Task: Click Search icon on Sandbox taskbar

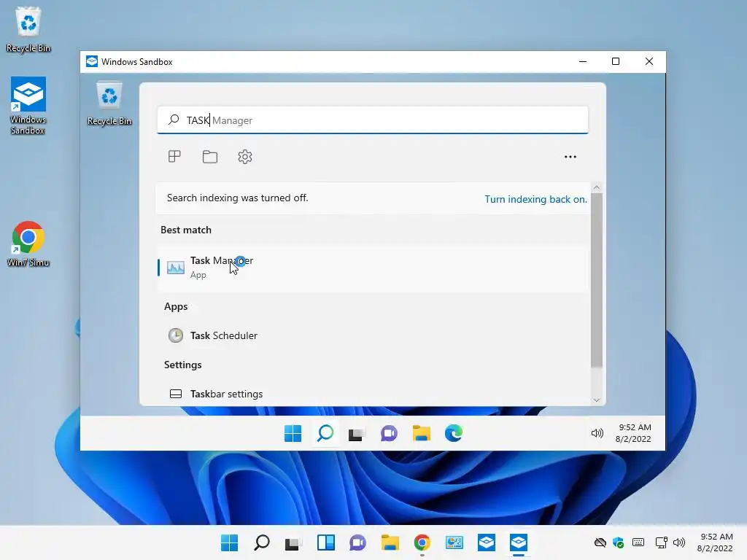Action: coord(325,433)
